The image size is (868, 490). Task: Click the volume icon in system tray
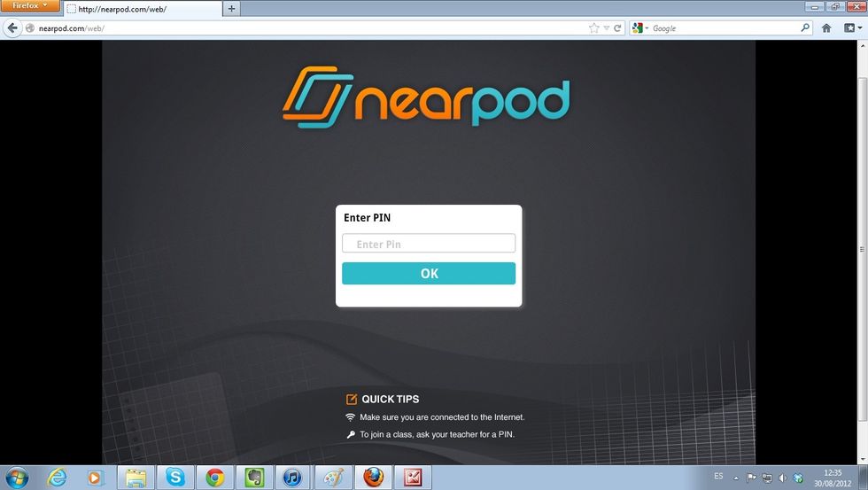pyautogui.click(x=783, y=478)
